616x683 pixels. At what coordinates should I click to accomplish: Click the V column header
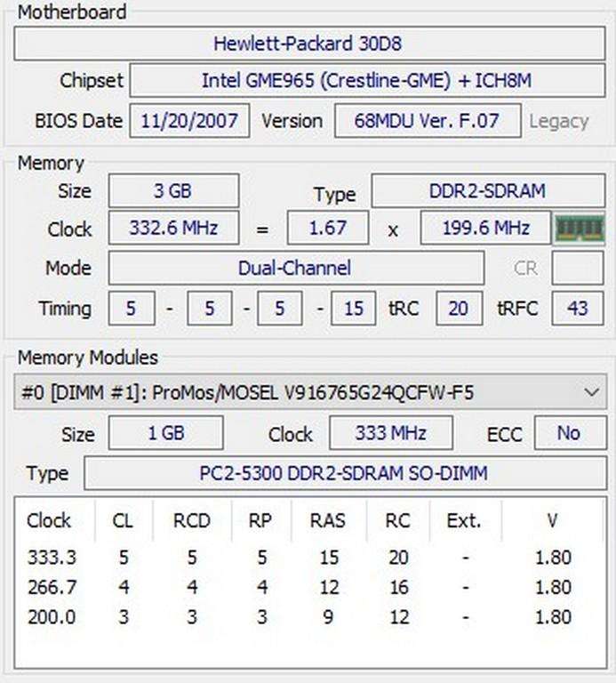[552, 520]
